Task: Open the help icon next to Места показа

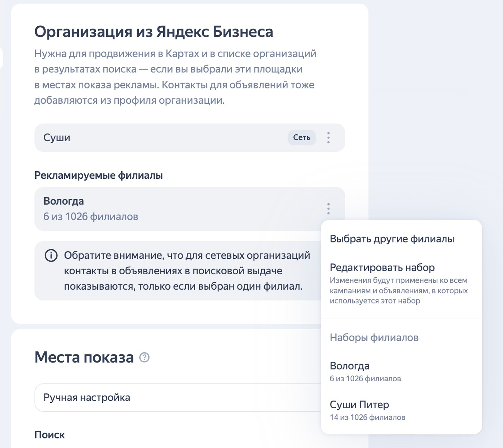Action: coord(144,357)
